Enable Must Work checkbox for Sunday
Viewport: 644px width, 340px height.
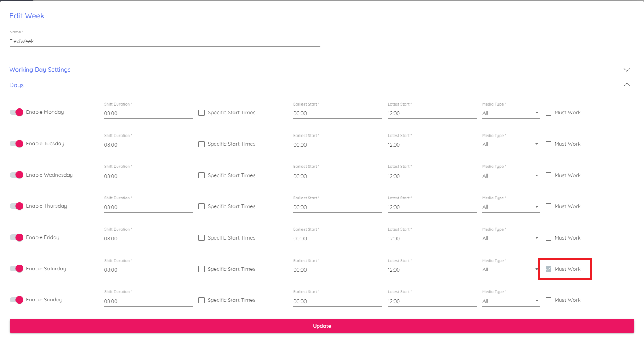tap(549, 300)
